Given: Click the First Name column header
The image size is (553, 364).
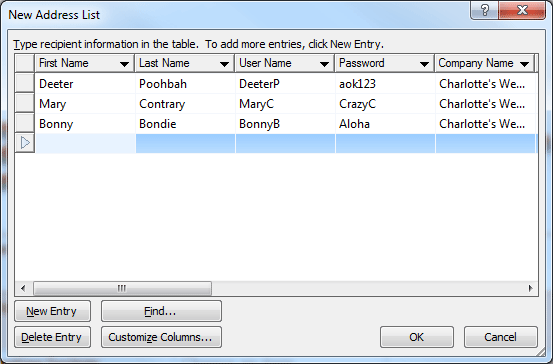Looking at the screenshot, I should [85, 63].
